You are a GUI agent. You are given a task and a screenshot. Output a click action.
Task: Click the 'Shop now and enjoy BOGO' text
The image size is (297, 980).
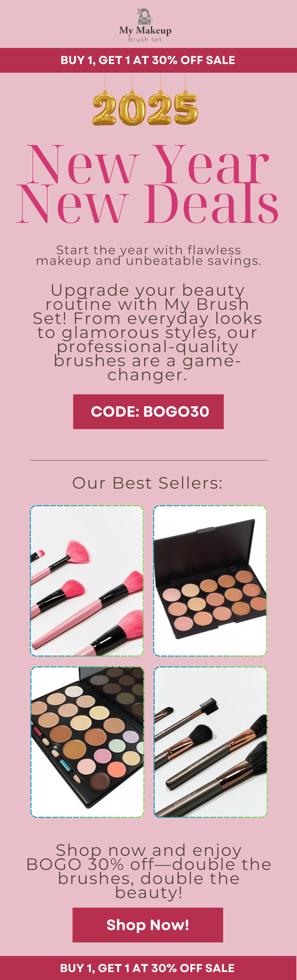point(148,871)
